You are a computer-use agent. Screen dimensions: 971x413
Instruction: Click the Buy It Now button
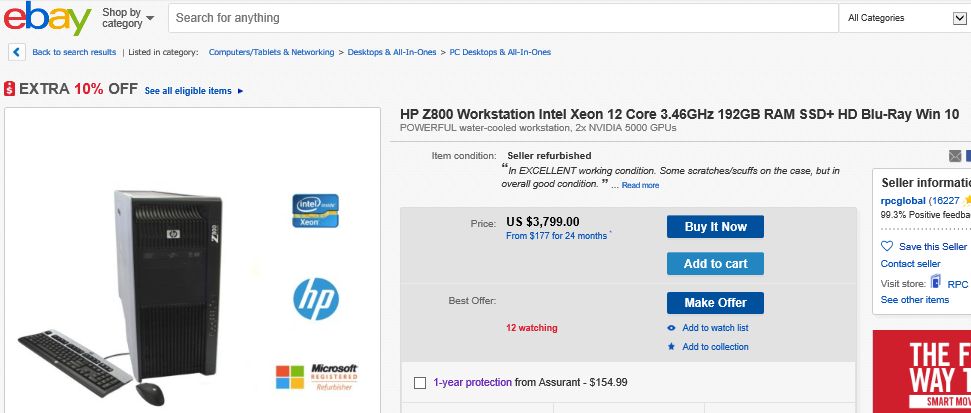715,227
